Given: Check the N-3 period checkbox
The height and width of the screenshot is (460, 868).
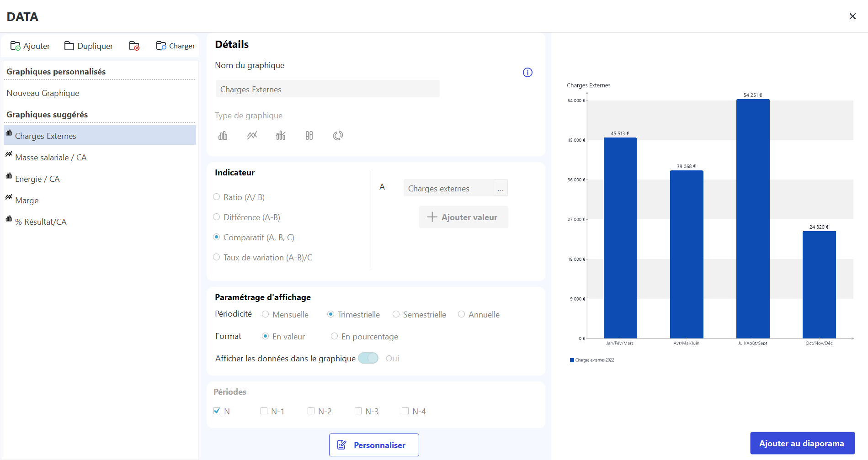Looking at the screenshot, I should [x=358, y=411].
